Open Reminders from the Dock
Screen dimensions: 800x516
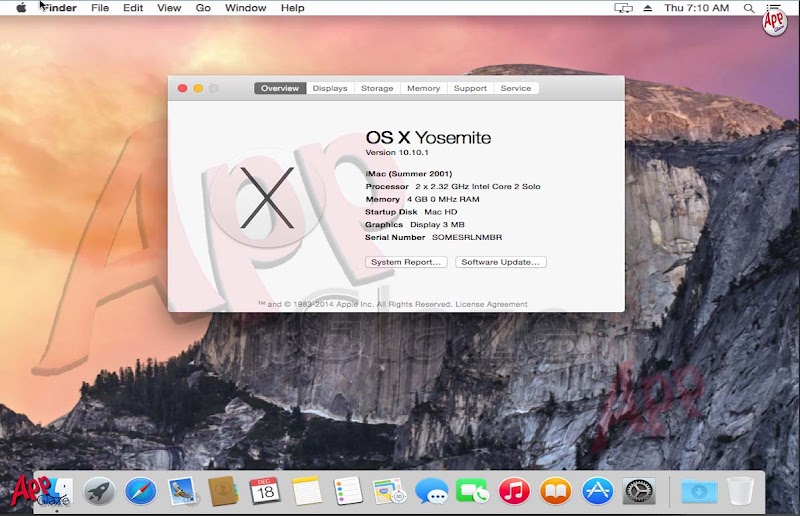pyautogui.click(x=348, y=492)
